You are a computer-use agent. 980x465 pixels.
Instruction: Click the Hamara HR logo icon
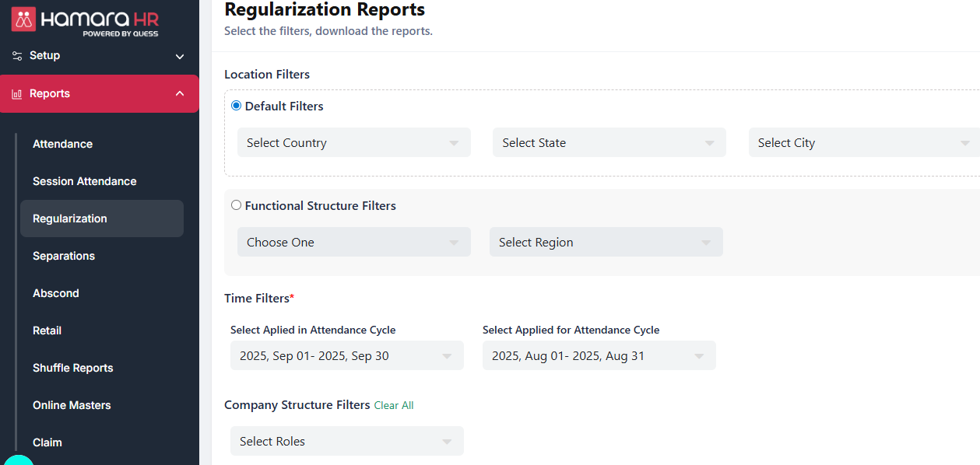tap(23, 19)
